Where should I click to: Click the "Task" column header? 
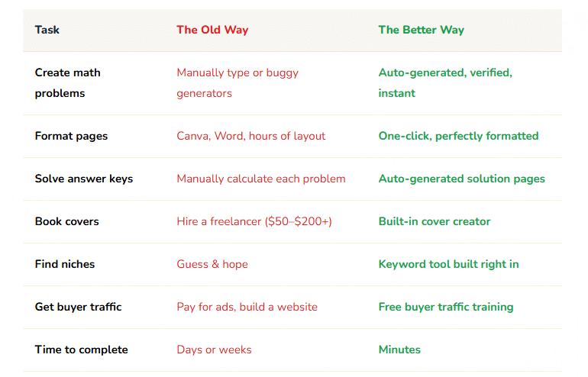tap(47, 30)
